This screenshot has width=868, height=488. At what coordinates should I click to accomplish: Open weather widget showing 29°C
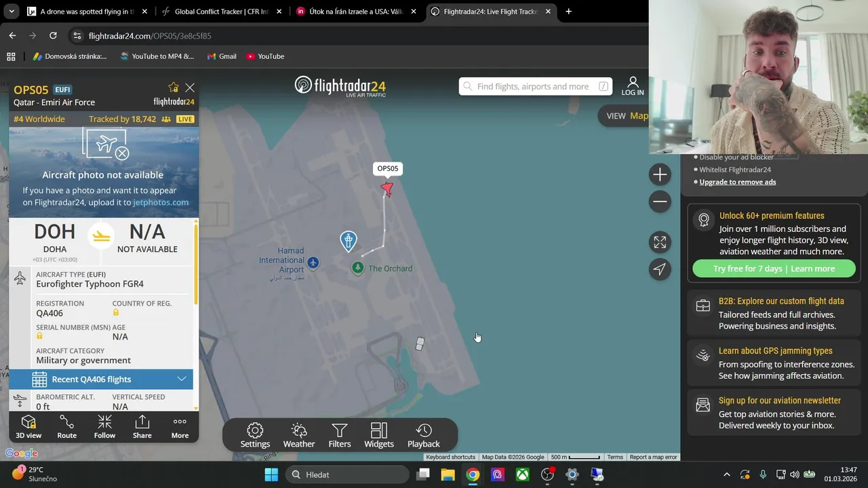[x=34, y=474]
